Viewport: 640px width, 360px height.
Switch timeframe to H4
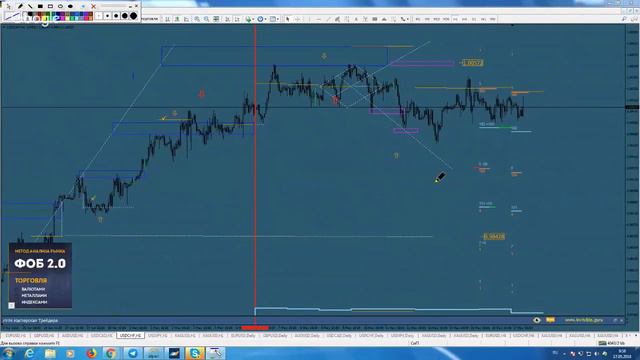tap(464, 19)
